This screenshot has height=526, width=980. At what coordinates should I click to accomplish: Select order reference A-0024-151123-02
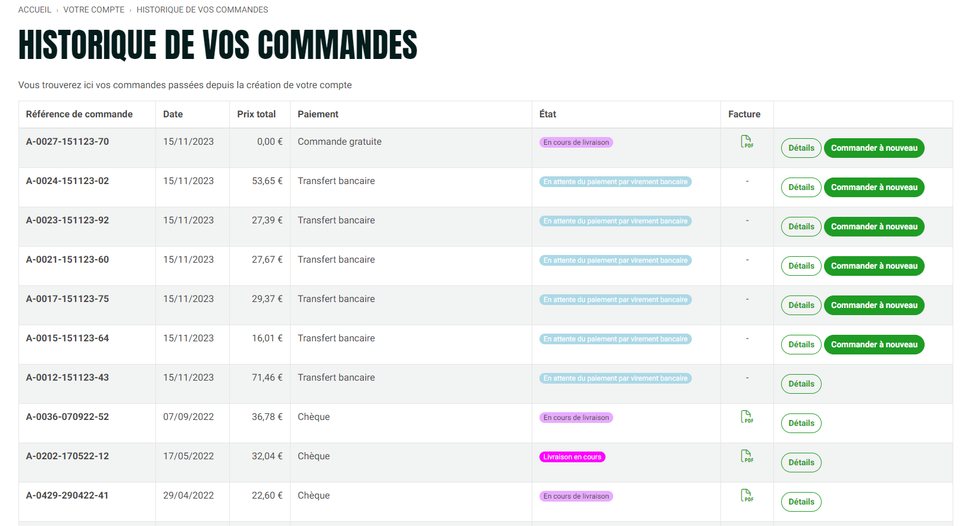67,181
